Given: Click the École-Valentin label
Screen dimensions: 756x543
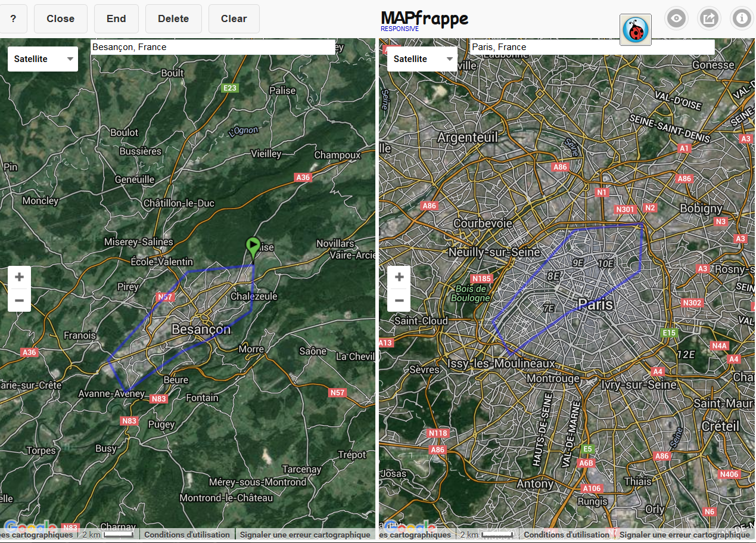Looking at the screenshot, I should [162, 262].
